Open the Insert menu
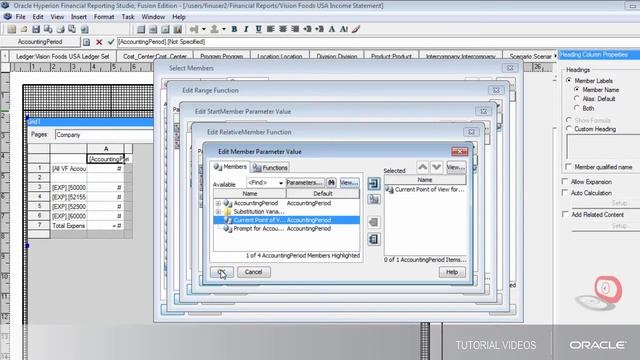The image size is (640, 360). click(x=79, y=17)
